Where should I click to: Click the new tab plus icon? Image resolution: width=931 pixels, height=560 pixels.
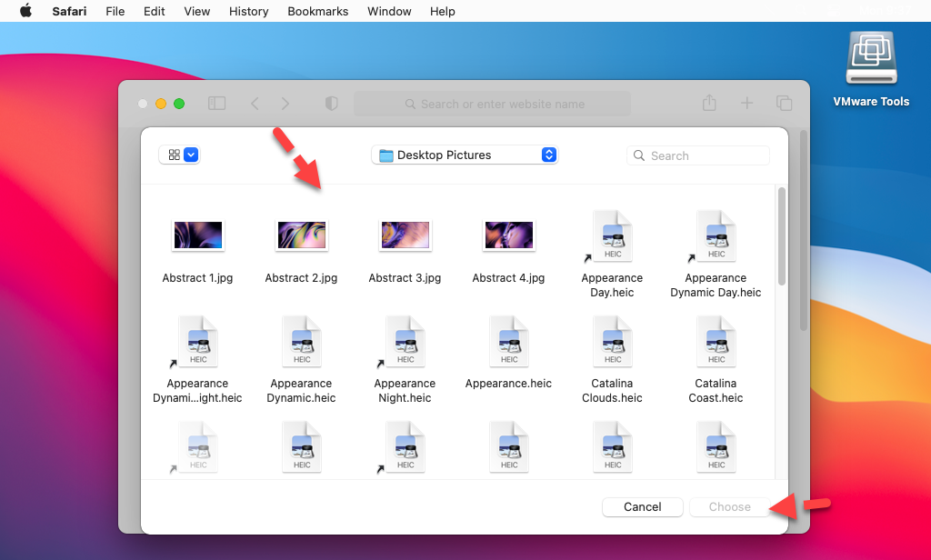[x=746, y=104]
